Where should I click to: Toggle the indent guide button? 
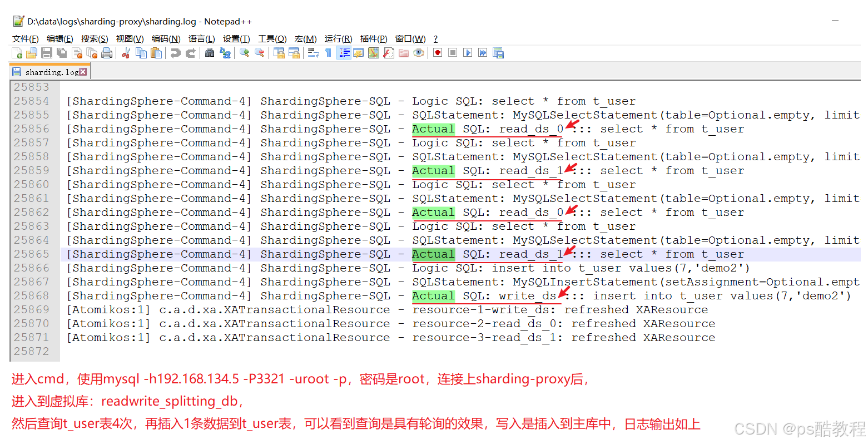[x=344, y=53]
